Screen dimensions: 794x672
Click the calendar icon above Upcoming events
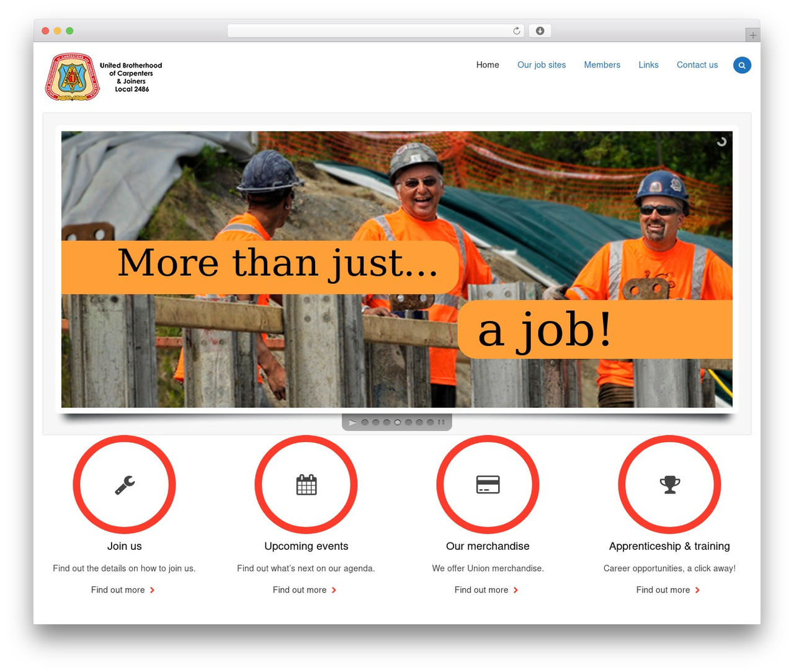click(306, 485)
